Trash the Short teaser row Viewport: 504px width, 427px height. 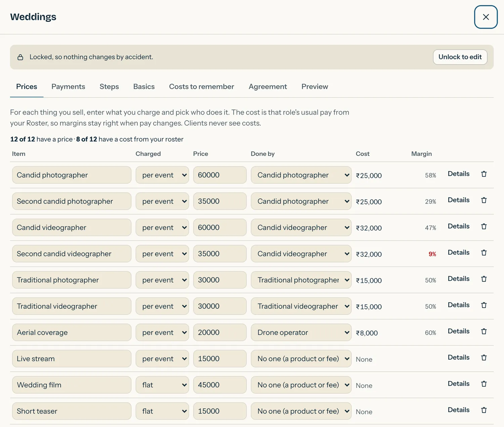click(x=484, y=410)
